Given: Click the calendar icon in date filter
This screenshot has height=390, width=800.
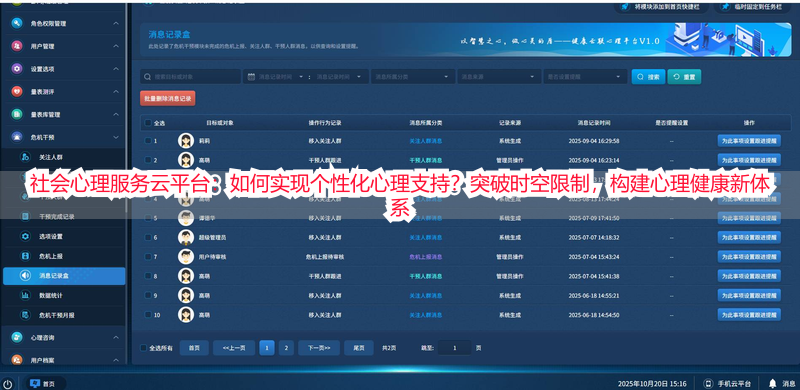Looking at the screenshot, I should 251,77.
